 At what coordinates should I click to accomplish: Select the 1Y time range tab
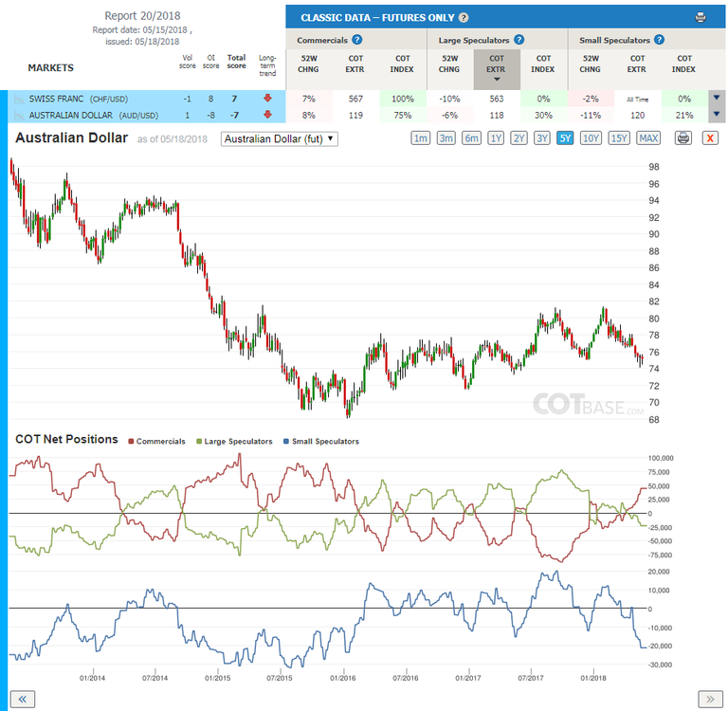496,138
